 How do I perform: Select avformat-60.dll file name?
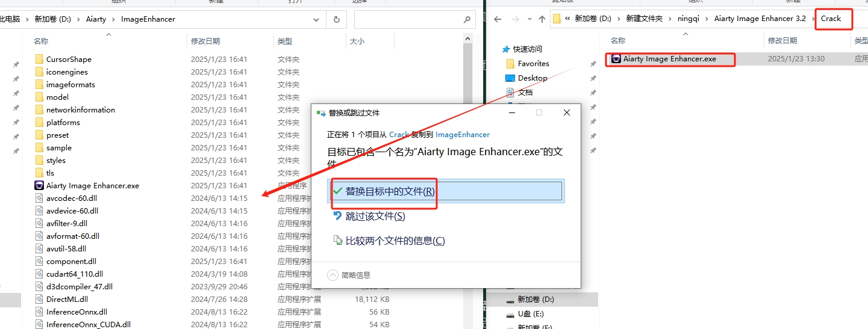(73, 236)
